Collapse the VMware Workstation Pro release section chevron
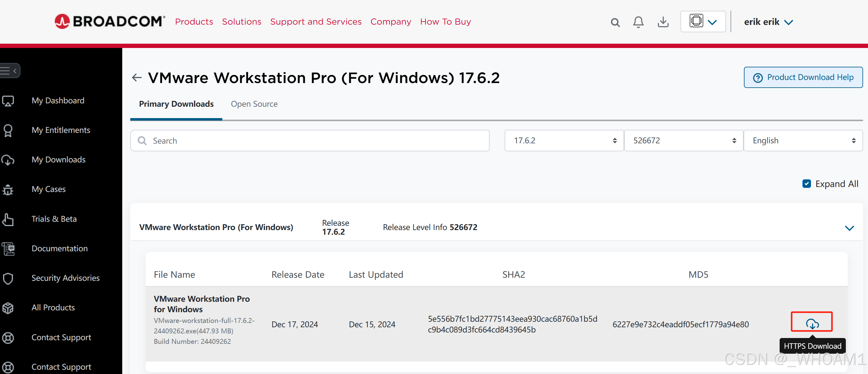This screenshot has width=868, height=374. point(850,228)
